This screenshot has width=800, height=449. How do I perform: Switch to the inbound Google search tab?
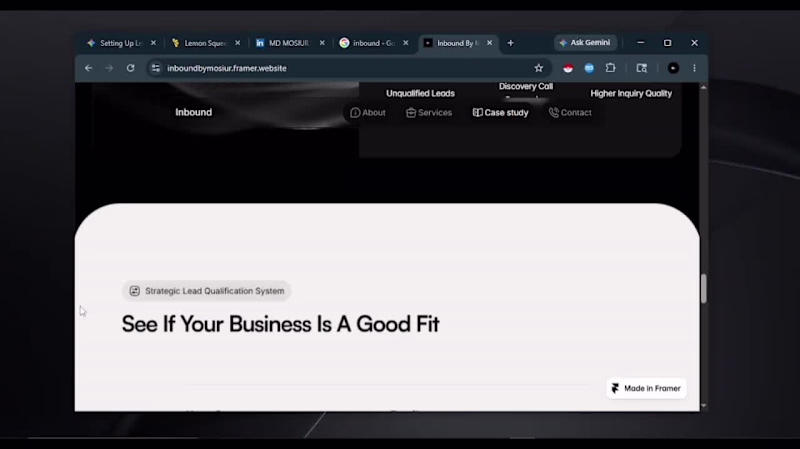[373, 43]
